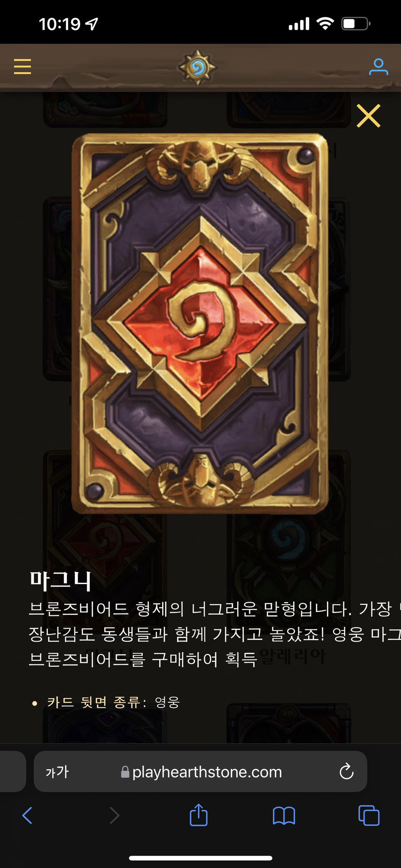Tap the Safari share icon
This screenshot has height=868, width=401.
pyautogui.click(x=199, y=815)
